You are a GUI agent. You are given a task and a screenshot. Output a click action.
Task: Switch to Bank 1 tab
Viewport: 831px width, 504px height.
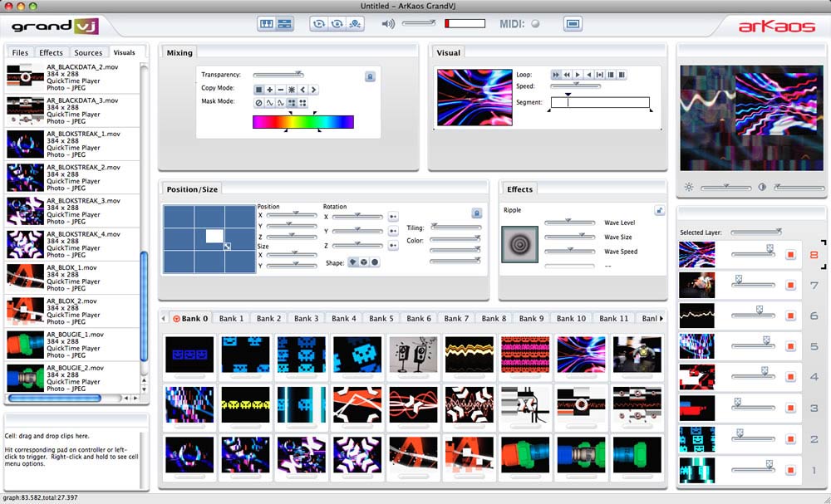coord(231,318)
